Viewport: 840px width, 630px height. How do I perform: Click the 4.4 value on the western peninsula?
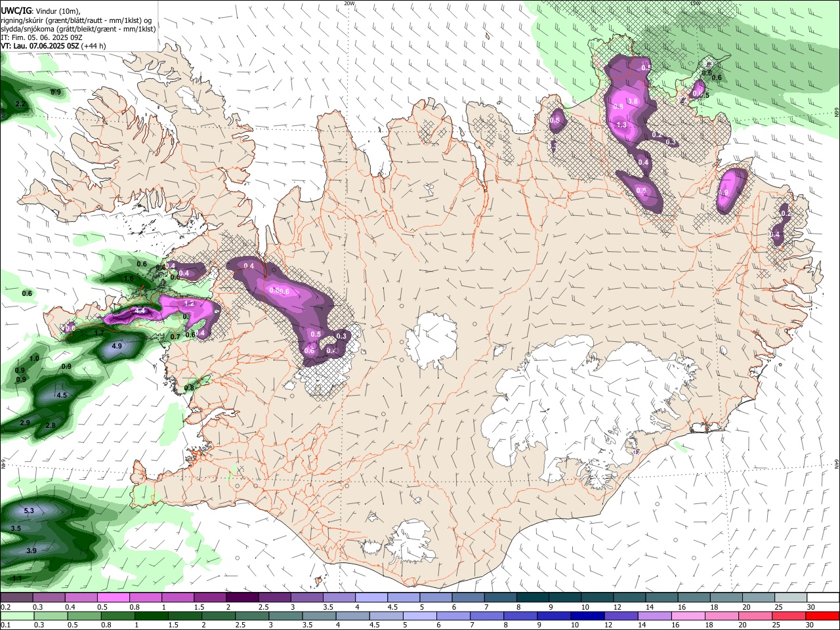(x=140, y=310)
